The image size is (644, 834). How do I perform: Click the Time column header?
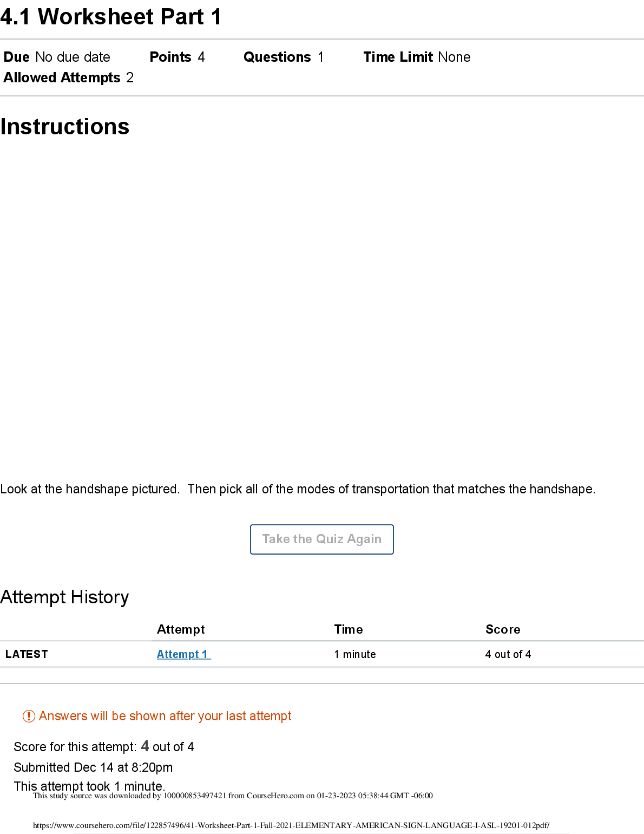point(349,629)
